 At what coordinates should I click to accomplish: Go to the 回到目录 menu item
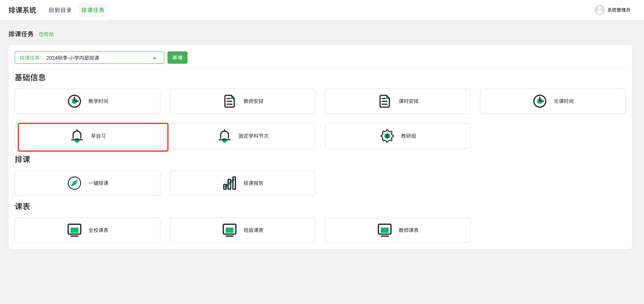[60, 10]
